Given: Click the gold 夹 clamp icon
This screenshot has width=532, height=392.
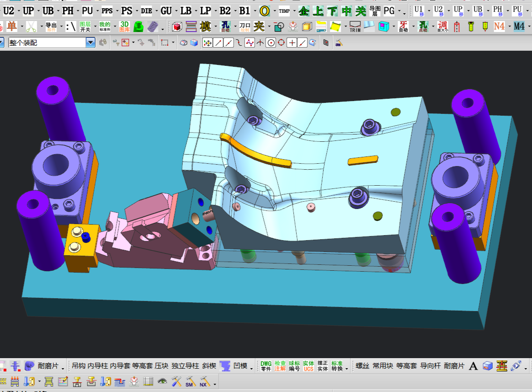Looking at the screenshot, I should tap(259, 26).
